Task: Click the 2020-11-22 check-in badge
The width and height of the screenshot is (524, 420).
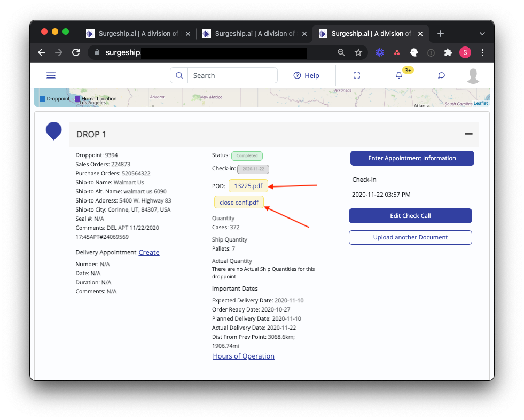Action: (x=253, y=169)
